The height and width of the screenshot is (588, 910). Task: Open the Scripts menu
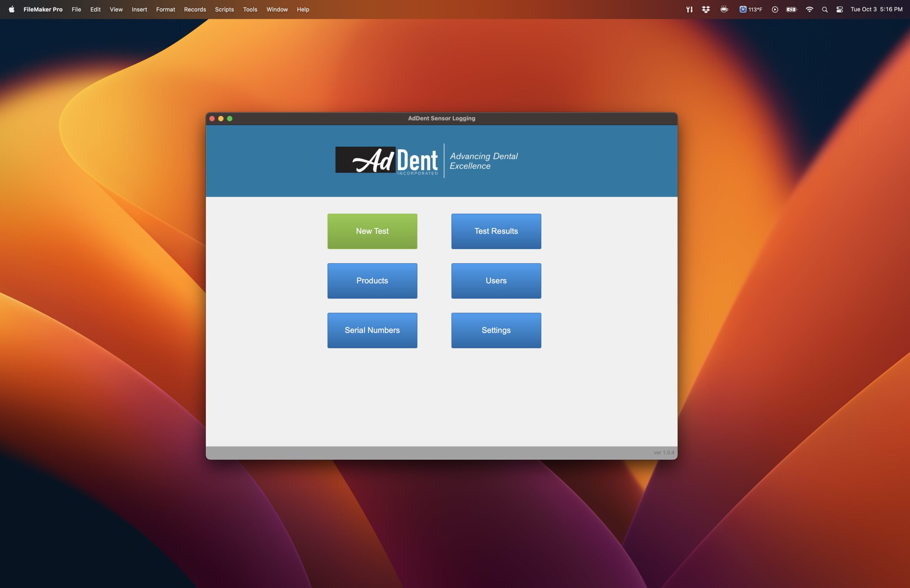[224, 9]
